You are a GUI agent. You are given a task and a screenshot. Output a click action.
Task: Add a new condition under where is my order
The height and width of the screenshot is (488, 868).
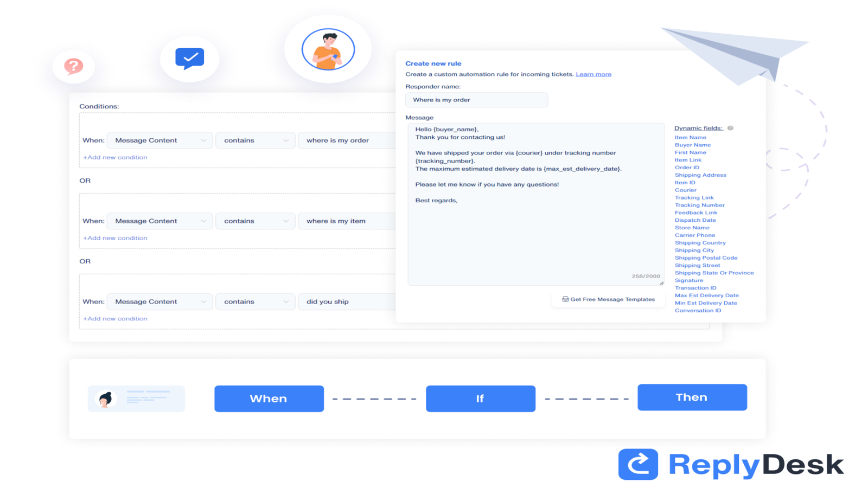click(x=115, y=157)
